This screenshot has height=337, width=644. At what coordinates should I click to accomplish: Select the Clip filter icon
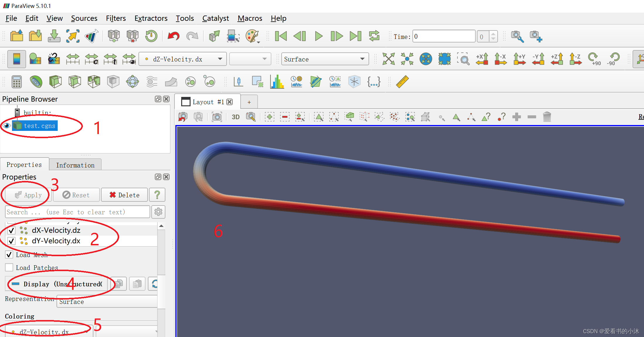click(x=55, y=82)
